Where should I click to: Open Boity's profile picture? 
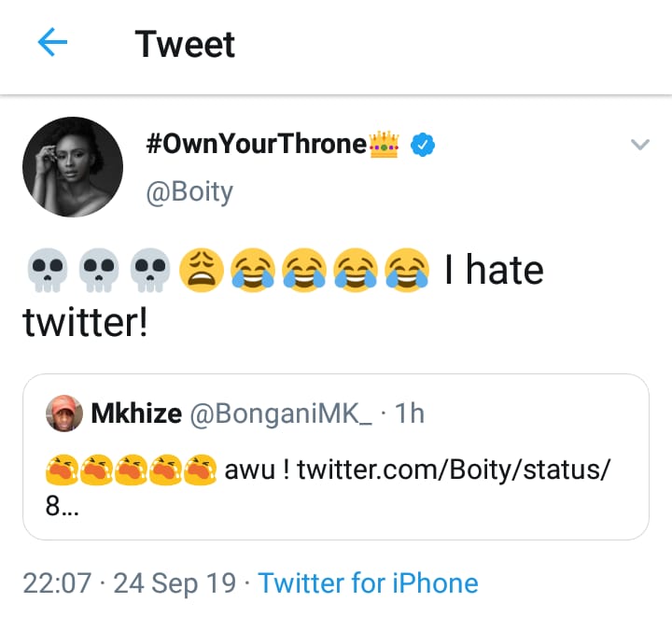(73, 167)
